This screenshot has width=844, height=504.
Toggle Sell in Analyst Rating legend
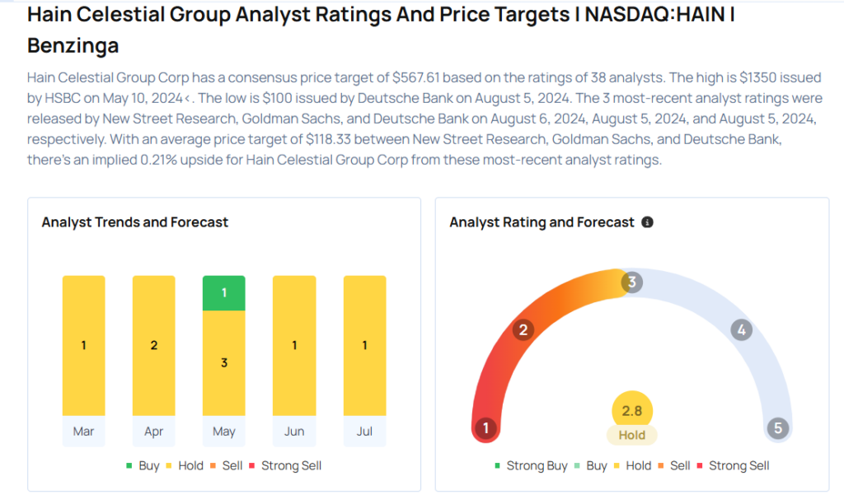(674, 466)
